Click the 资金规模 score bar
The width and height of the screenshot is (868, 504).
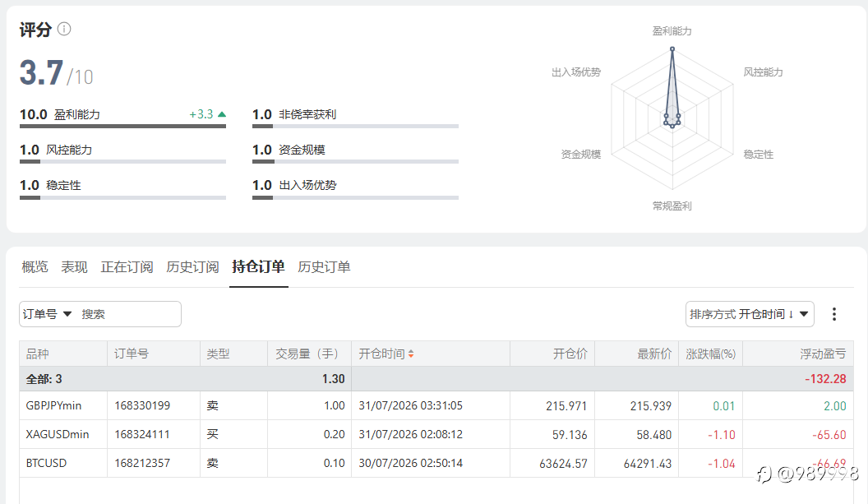click(355, 162)
